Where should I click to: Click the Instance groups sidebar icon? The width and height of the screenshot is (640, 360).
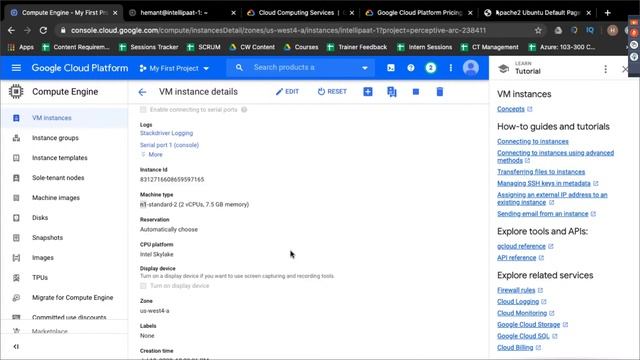coord(16,138)
